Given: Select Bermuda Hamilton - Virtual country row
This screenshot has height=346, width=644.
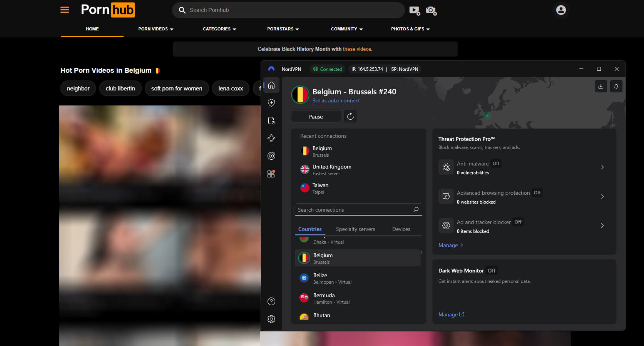Looking at the screenshot, I should [x=358, y=298].
